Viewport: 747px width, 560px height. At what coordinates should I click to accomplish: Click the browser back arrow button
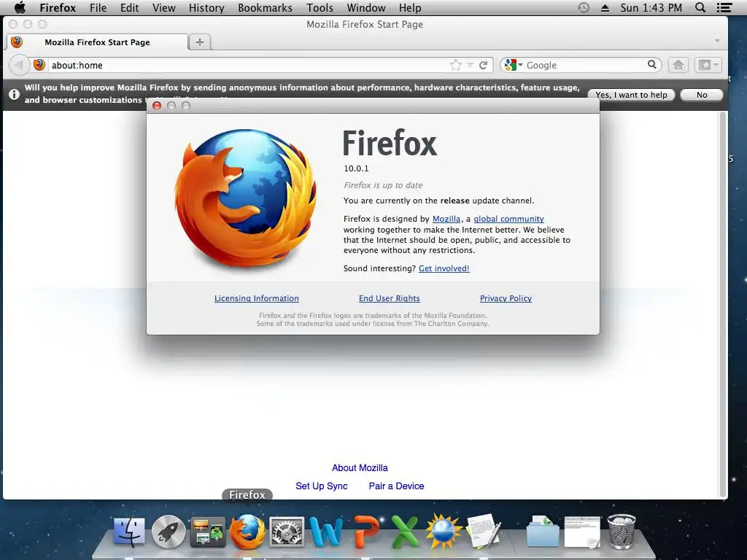point(19,65)
